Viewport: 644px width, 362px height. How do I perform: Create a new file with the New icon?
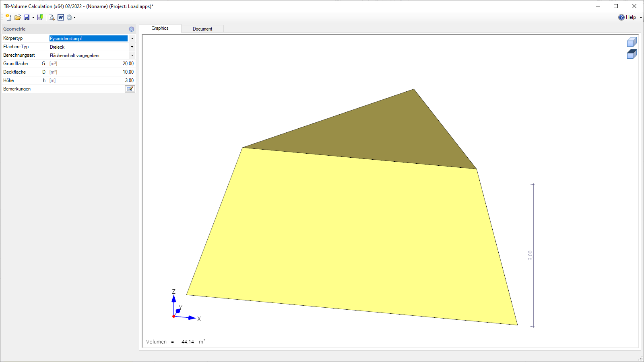[x=8, y=17]
